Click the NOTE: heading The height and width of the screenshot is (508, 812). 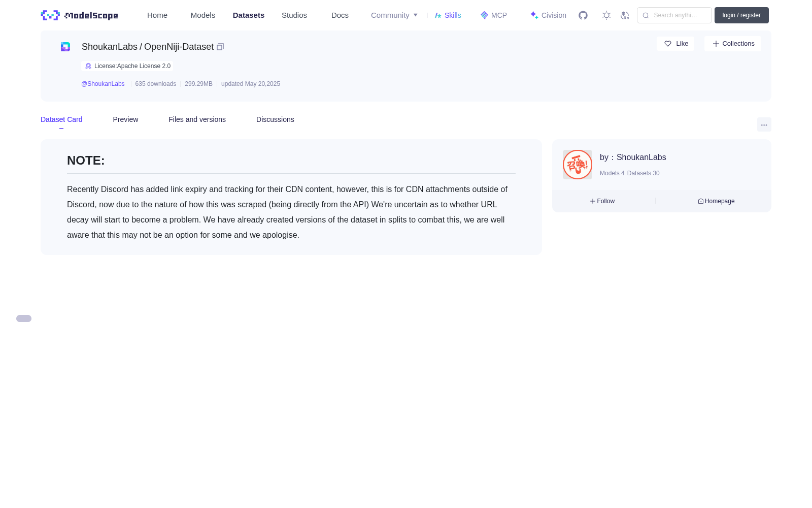(86, 161)
